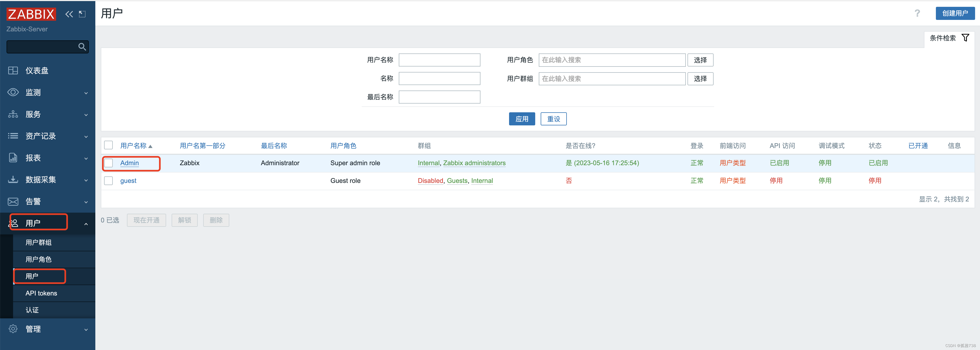Expand the 监测 monitoring menu
Image resolution: width=980 pixels, height=350 pixels.
48,93
